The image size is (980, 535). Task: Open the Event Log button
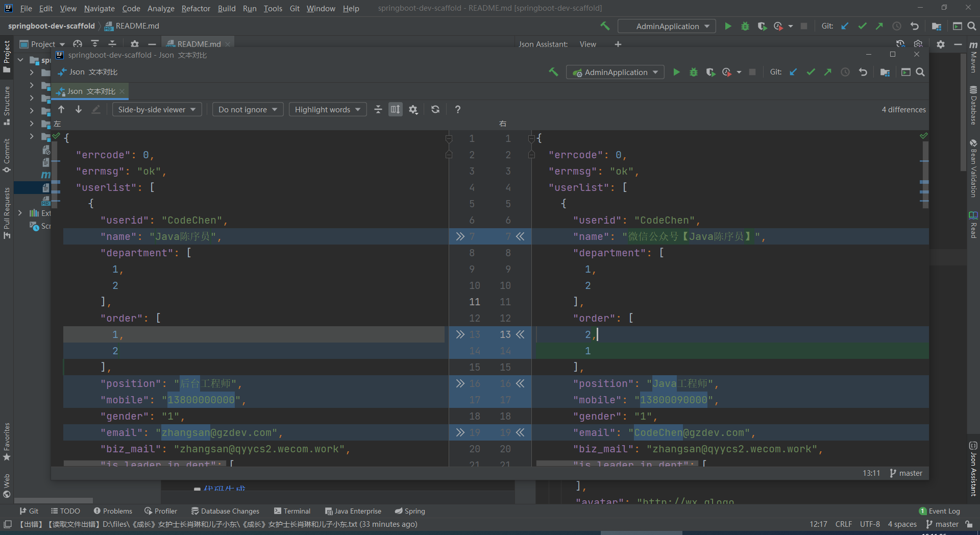pyautogui.click(x=940, y=511)
